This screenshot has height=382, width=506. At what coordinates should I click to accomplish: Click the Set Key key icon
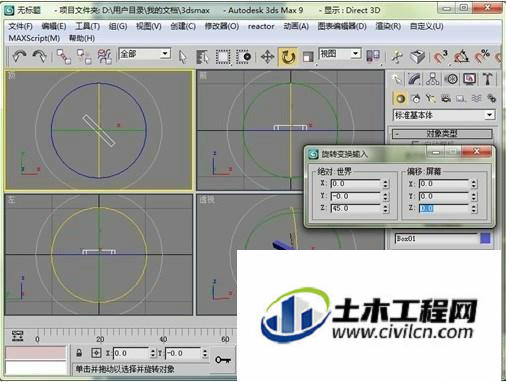coord(223,360)
